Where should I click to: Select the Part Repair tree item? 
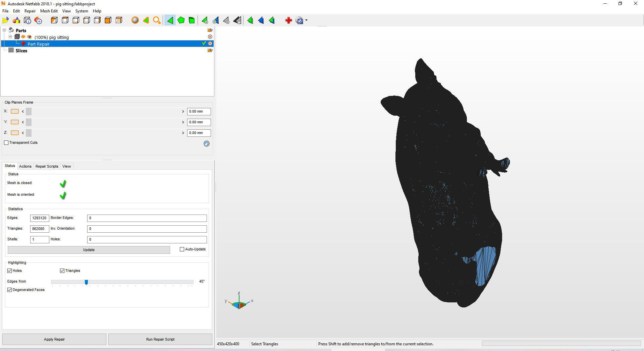tap(107, 44)
